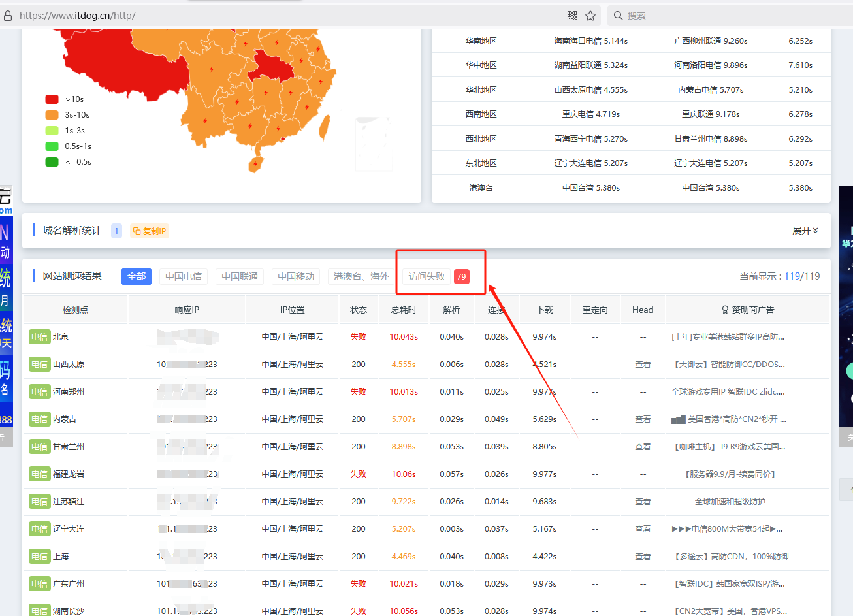Select the 中国联通 filter tab

tap(240, 276)
